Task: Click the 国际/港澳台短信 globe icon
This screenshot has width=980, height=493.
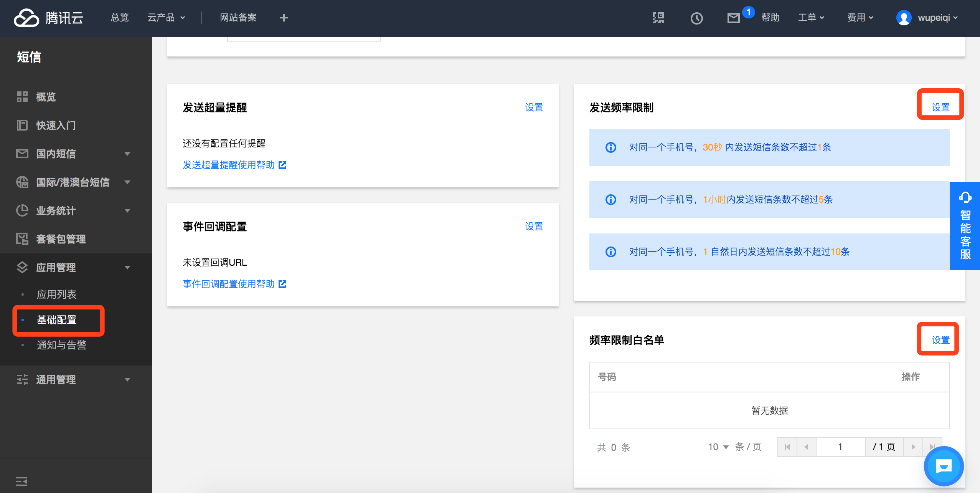Action: pos(22,182)
